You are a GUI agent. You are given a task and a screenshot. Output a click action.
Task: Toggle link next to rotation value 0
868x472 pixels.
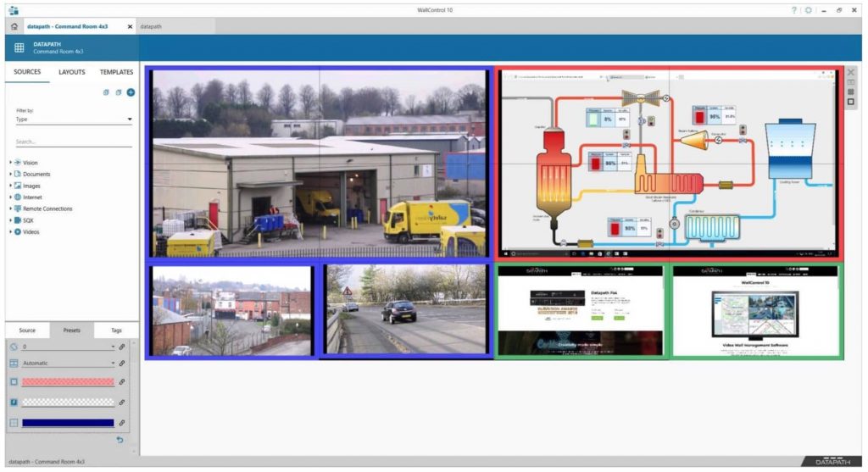(122, 347)
